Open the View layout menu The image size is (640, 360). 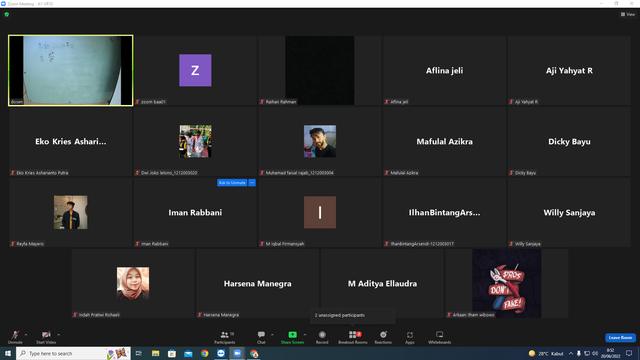pyautogui.click(x=628, y=14)
